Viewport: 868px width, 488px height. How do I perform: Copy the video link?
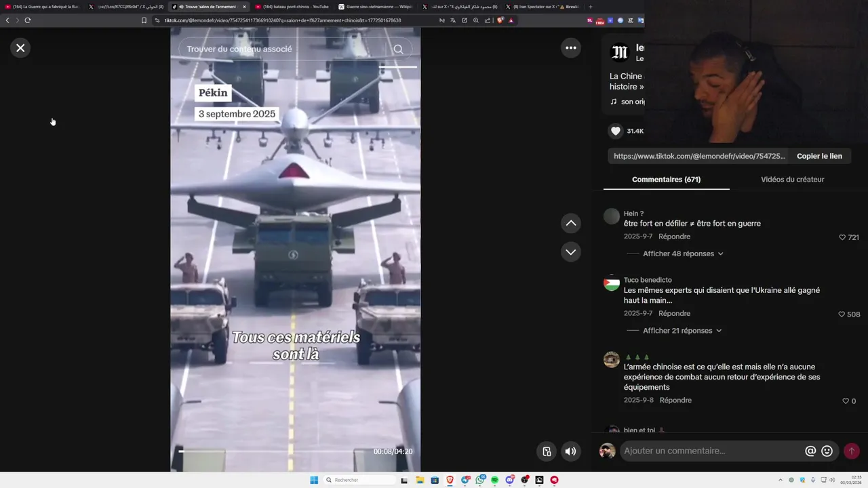819,156
